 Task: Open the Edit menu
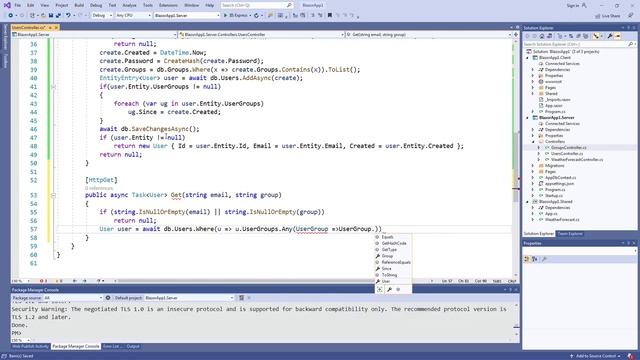31,5
